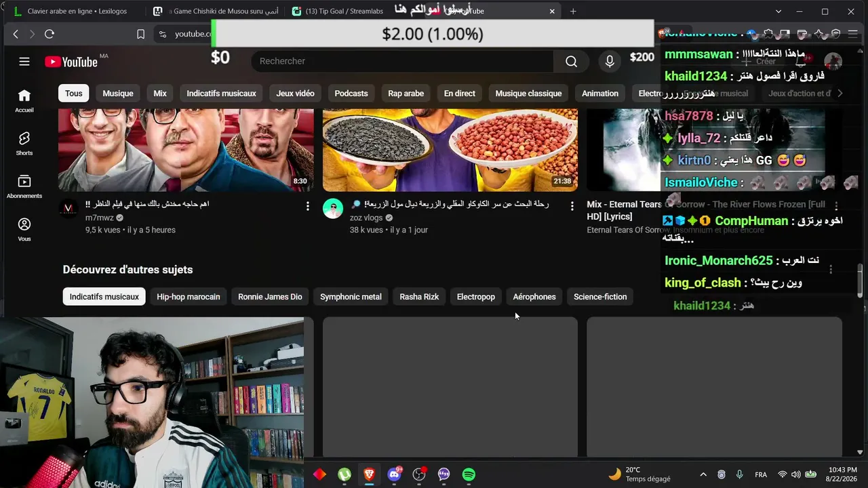This screenshot has width=868, height=488.
Task: Open the taskbar volume speaker icon
Action: [795, 474]
